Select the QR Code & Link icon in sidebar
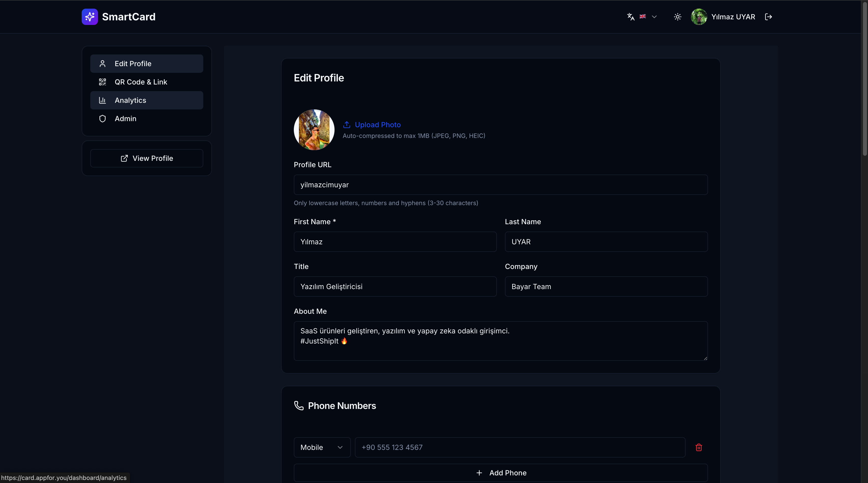This screenshot has height=483, width=868. click(x=103, y=82)
